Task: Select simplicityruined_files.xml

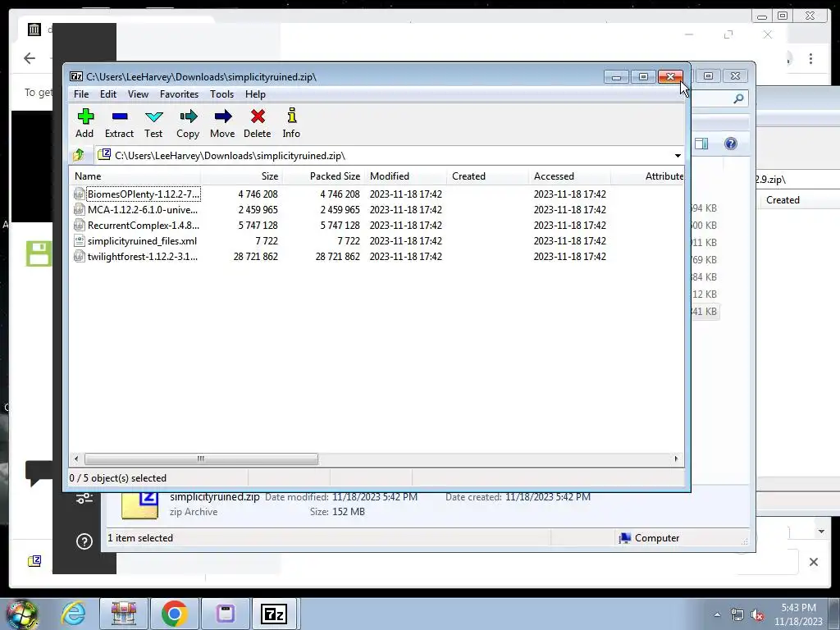Action: click(142, 241)
